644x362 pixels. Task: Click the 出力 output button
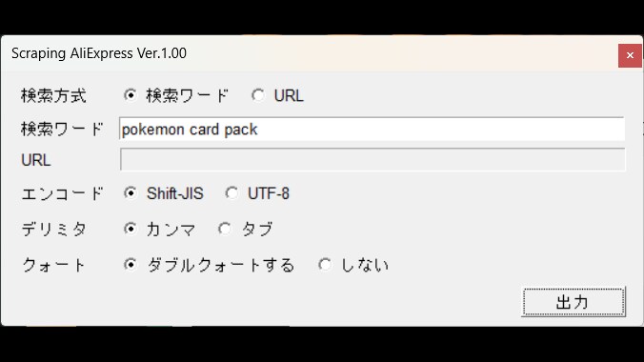point(574,302)
